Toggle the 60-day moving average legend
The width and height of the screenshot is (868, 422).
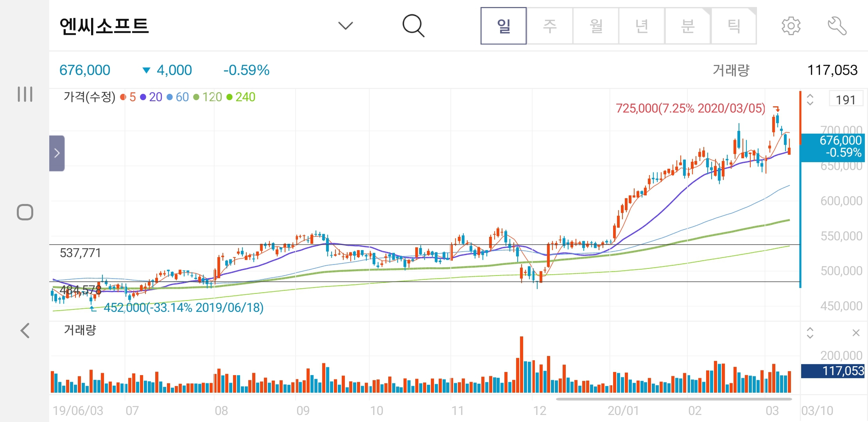click(178, 97)
